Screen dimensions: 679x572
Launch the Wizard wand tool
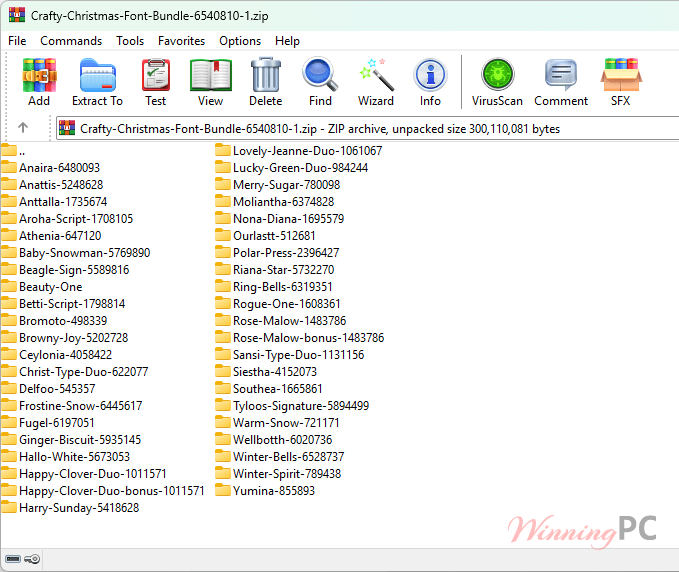tap(376, 82)
